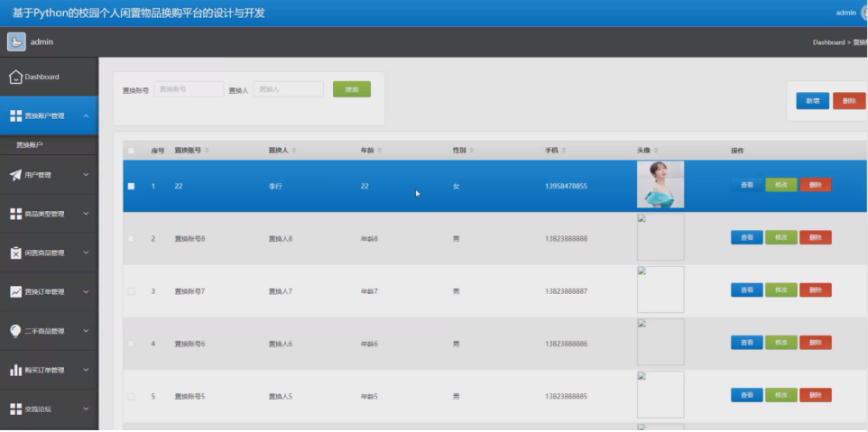Expand the 用户管理 menu chevron
Viewport: 868px width, 432px height.
click(86, 175)
